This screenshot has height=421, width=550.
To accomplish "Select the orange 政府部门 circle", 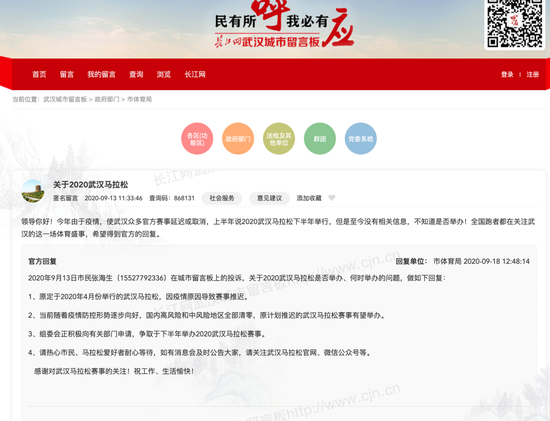I will point(238,139).
